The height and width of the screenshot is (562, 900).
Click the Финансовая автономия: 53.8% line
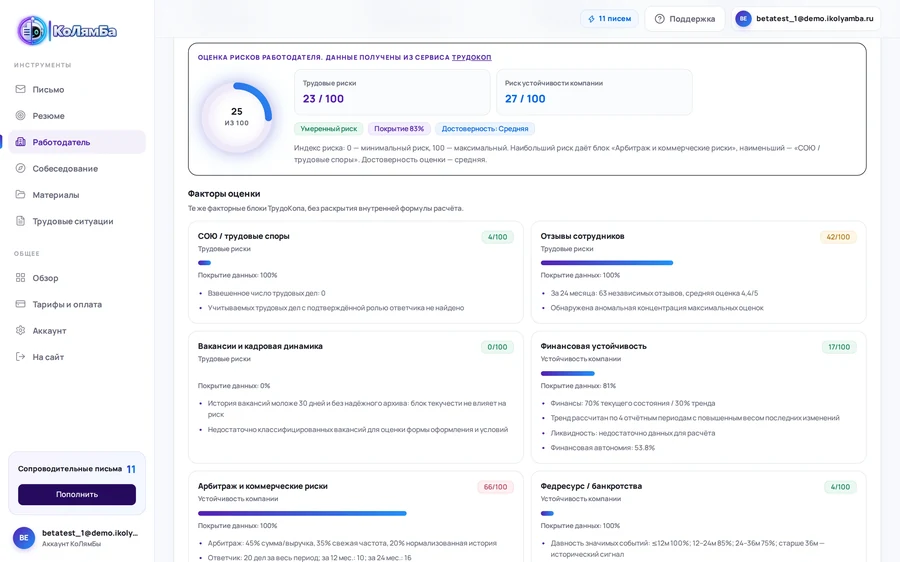click(x=602, y=448)
